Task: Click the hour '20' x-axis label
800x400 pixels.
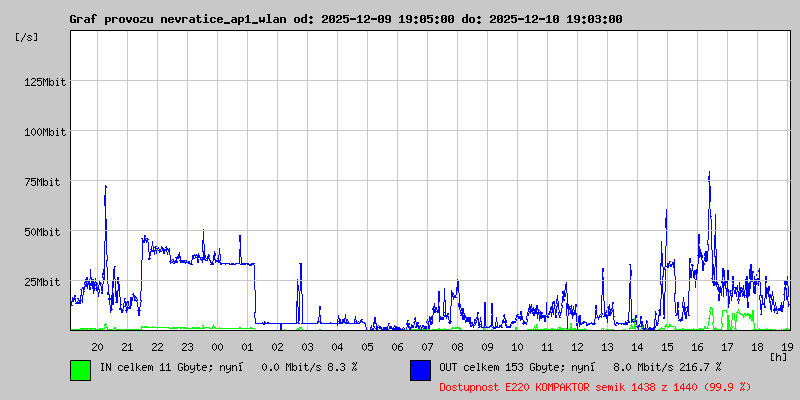Action: (x=97, y=347)
